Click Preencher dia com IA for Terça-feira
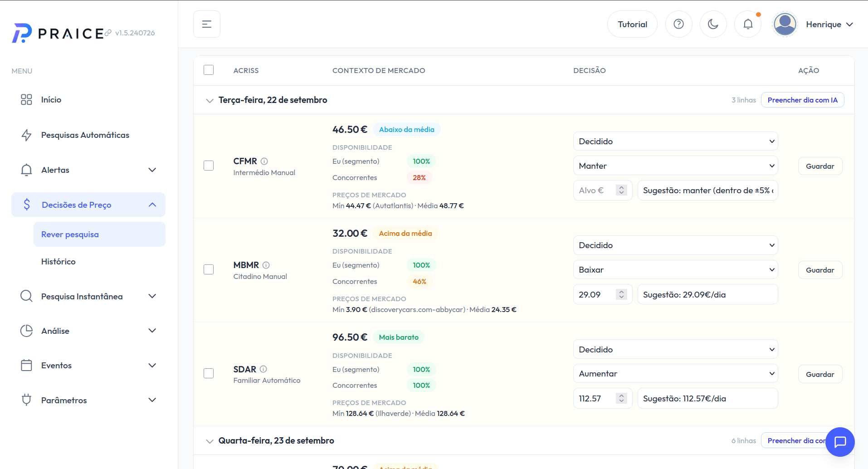 [x=802, y=100]
